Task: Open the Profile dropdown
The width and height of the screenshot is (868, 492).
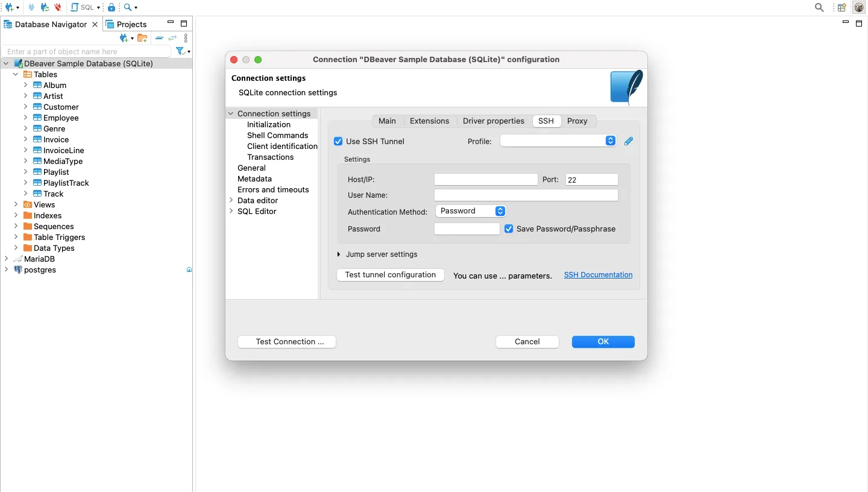Action: point(558,140)
